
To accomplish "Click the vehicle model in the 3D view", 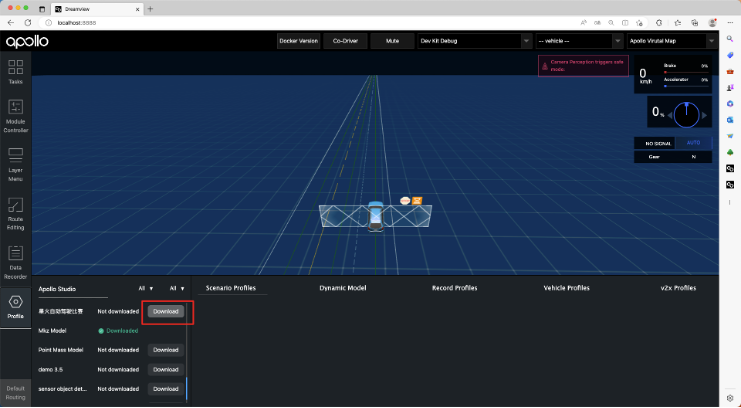I will tap(375, 216).
